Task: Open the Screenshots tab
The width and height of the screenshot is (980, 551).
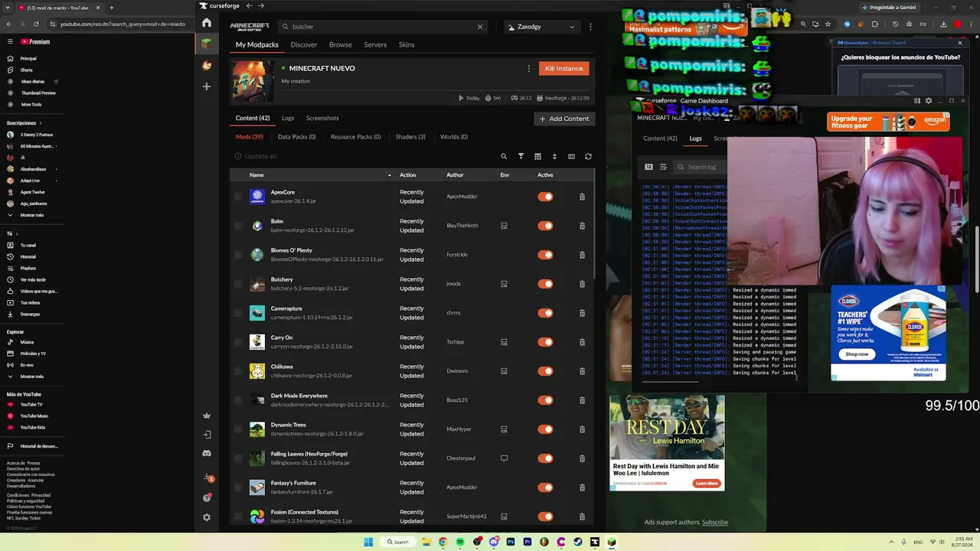Action: pyautogui.click(x=322, y=119)
